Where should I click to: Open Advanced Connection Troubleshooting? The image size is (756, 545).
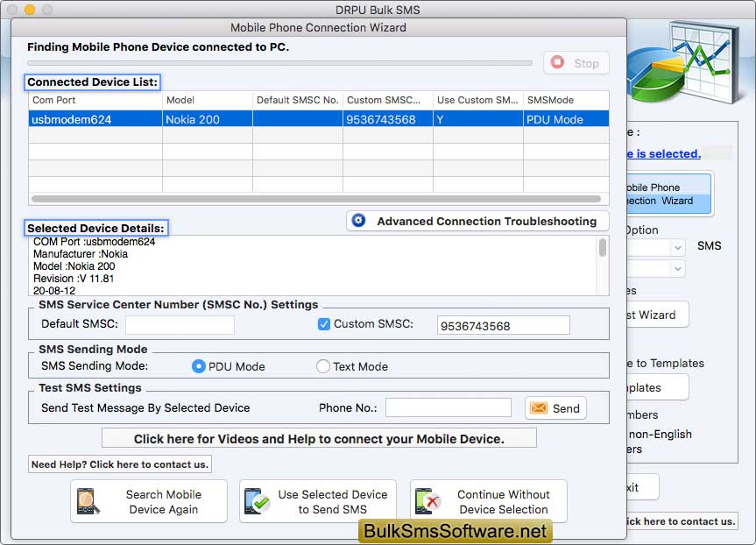[477, 221]
